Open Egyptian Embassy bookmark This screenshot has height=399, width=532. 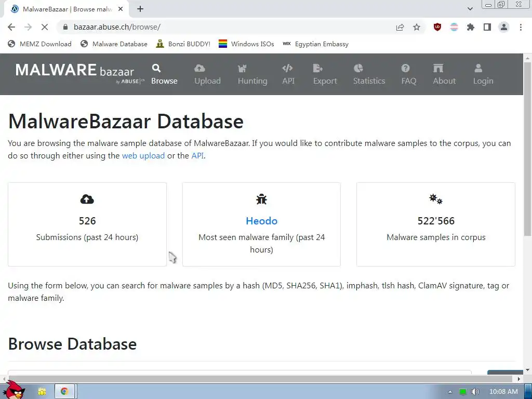[315, 44]
